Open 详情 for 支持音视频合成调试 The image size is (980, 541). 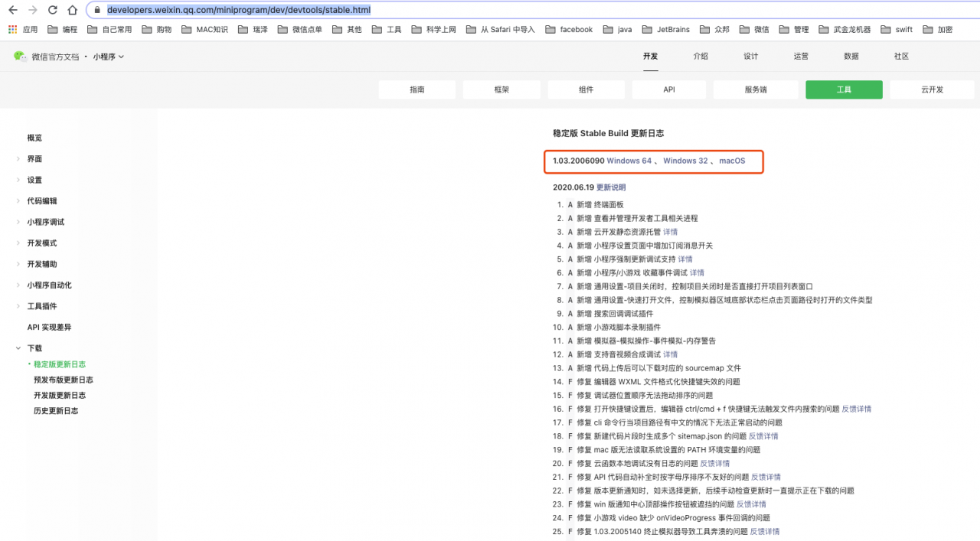click(670, 354)
